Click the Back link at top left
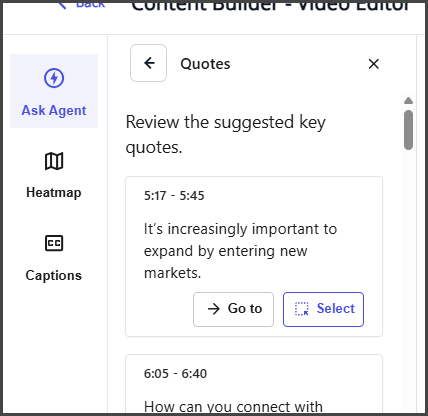The height and width of the screenshot is (416, 428). [82, 4]
